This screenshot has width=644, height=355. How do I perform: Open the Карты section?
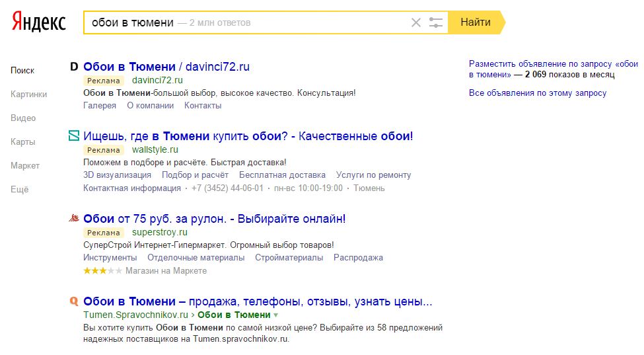click(x=23, y=141)
